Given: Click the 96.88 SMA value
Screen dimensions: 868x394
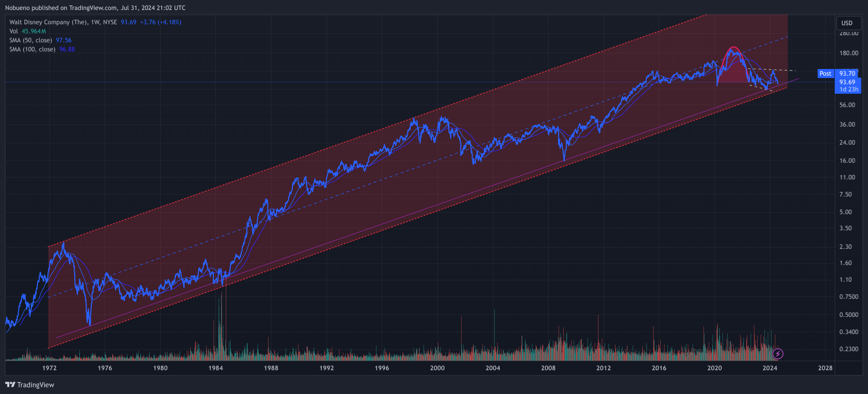Looking at the screenshot, I should (x=67, y=49).
